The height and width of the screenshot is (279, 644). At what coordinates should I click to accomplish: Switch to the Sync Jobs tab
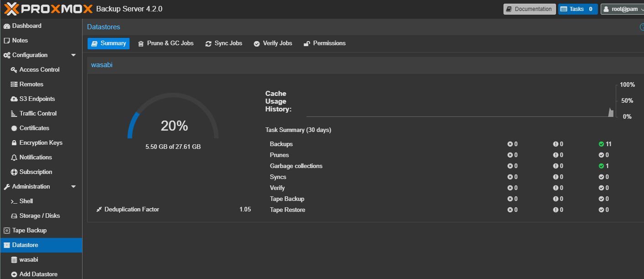223,43
